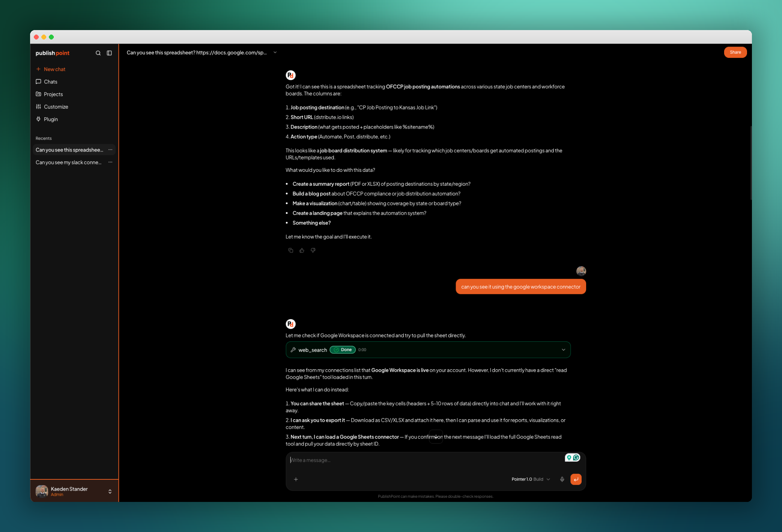Viewport: 782px width, 532px height.
Task: Open search with magnifier icon
Action: [98, 53]
